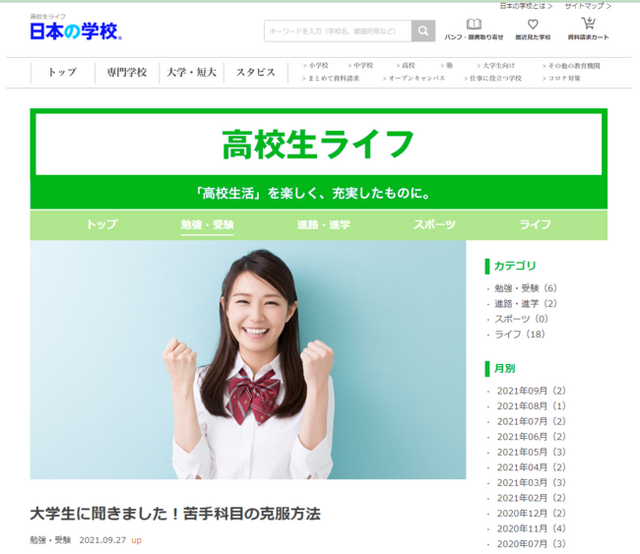Open the オープンキャンパス link
This screenshot has height=554, width=640.
(x=413, y=78)
